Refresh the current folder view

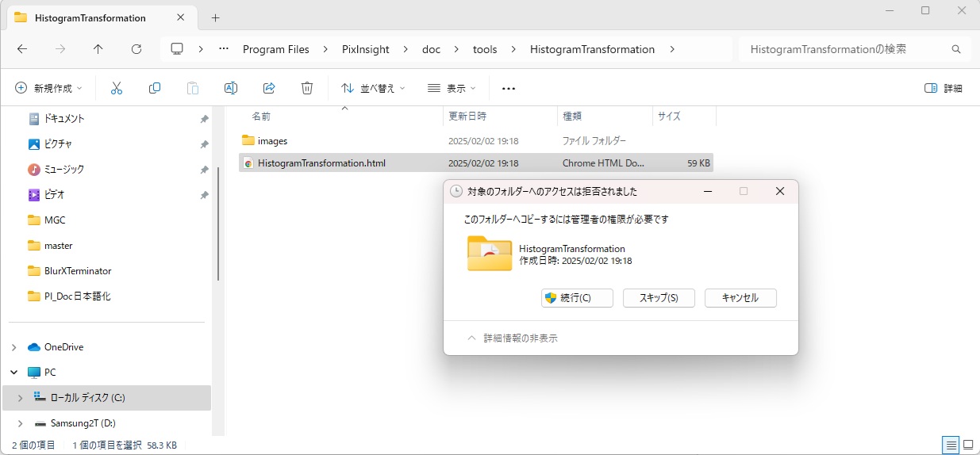136,49
